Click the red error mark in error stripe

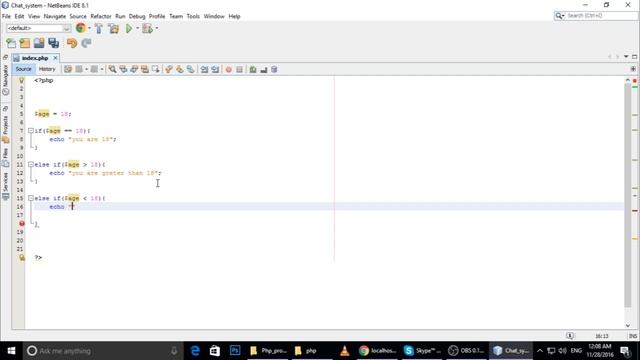coord(635,211)
